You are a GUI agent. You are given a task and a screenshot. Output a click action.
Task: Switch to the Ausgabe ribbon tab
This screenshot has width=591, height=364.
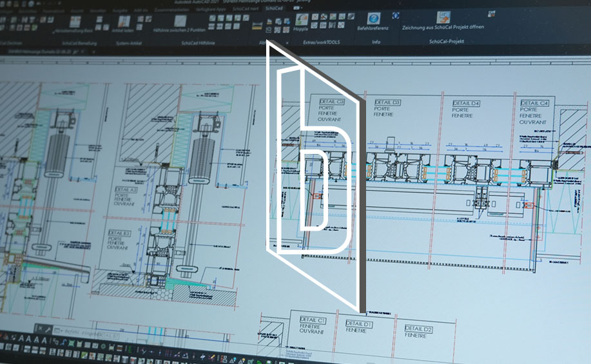pyautogui.click(x=120, y=10)
